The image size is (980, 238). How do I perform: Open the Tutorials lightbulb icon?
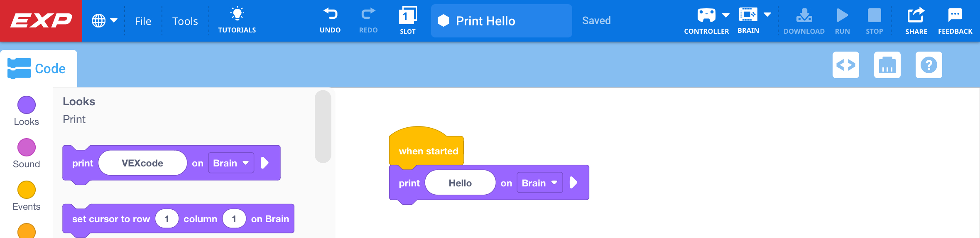pos(237,14)
